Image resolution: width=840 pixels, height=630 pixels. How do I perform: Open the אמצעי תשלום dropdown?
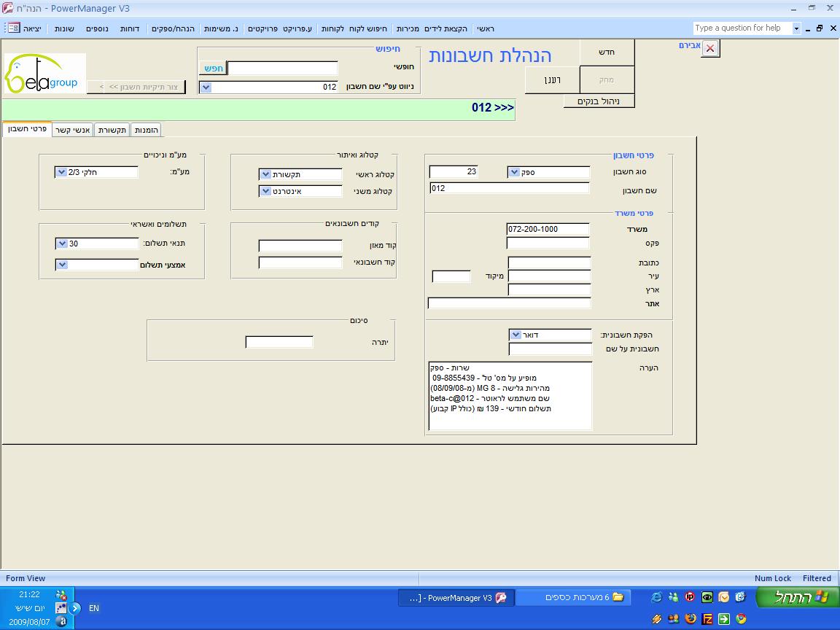(61, 265)
